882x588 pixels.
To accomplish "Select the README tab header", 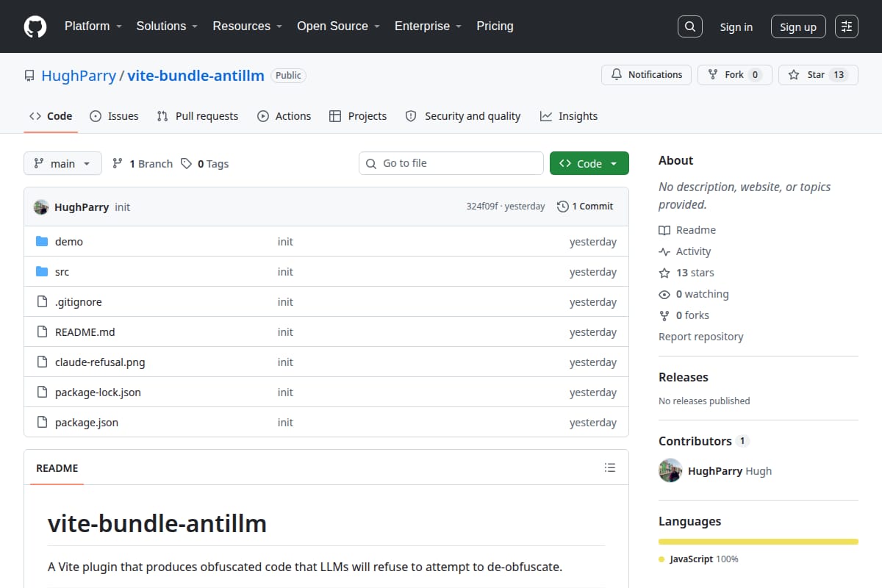I will (x=57, y=468).
